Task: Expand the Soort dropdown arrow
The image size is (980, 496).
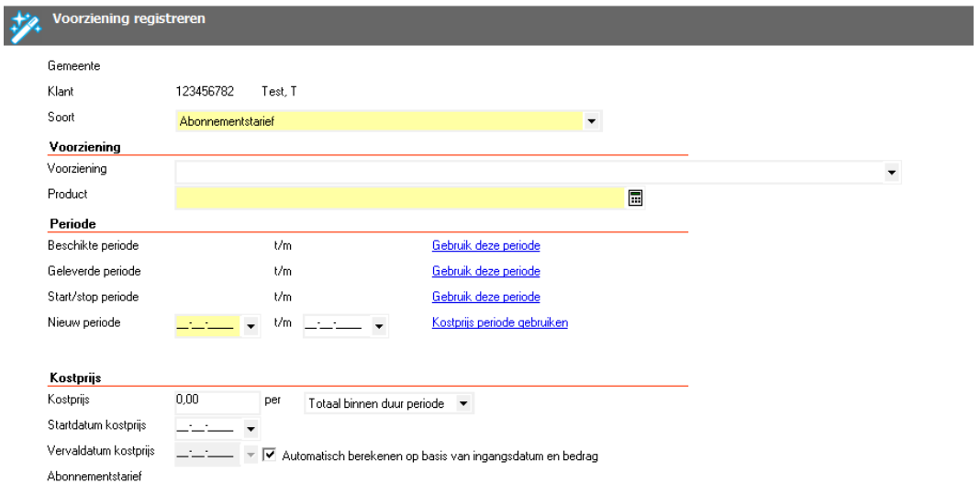Action: (591, 120)
